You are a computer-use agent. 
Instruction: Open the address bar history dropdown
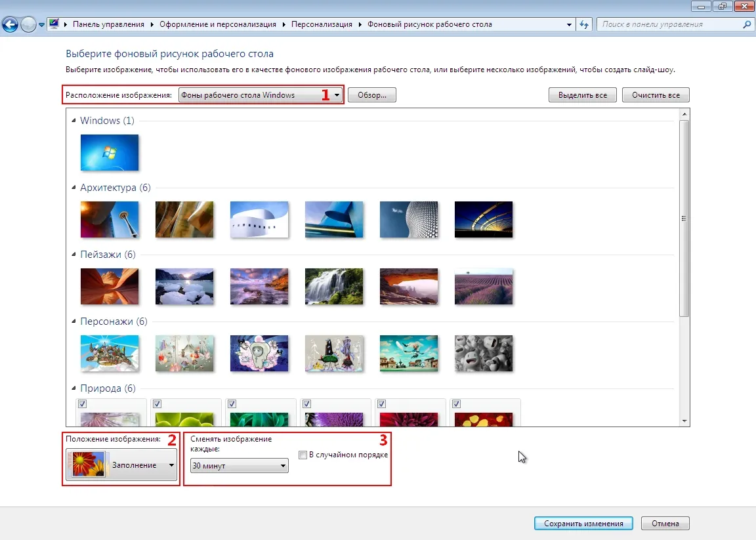(569, 24)
